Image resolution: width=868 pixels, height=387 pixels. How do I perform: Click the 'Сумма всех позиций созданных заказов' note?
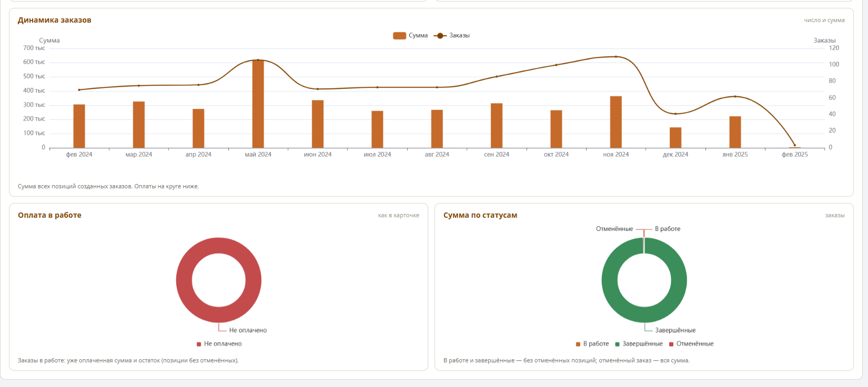(x=108, y=186)
